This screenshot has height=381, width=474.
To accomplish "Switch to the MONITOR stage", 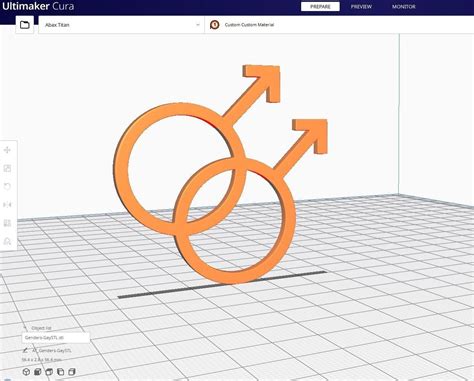I will (x=404, y=7).
